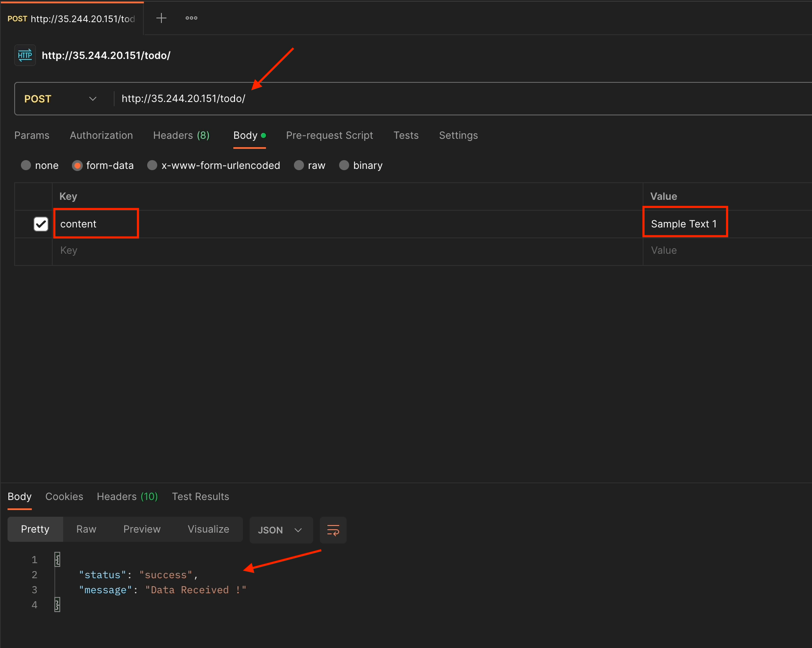Expand the JSON format dropdown
Image resolution: width=812 pixels, height=648 pixels.
(280, 530)
